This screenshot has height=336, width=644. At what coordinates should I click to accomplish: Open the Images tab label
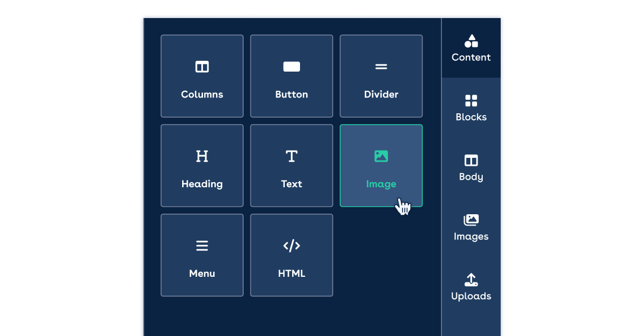click(x=471, y=237)
